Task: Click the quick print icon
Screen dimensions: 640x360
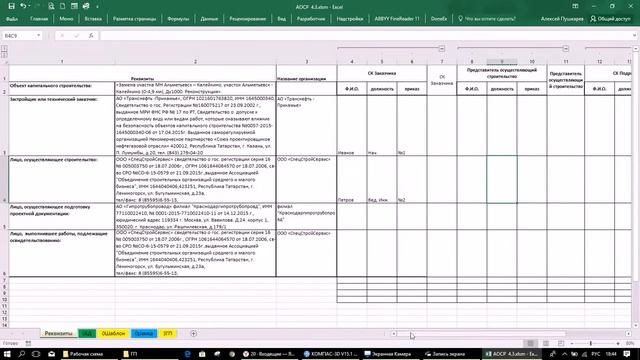Action: pyautogui.click(x=86, y=6)
